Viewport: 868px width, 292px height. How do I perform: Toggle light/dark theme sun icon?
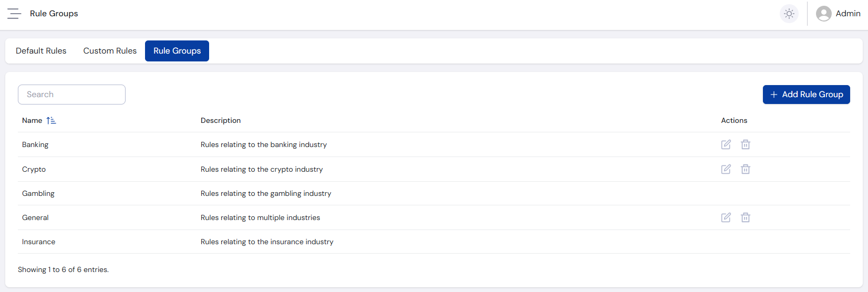pyautogui.click(x=789, y=14)
